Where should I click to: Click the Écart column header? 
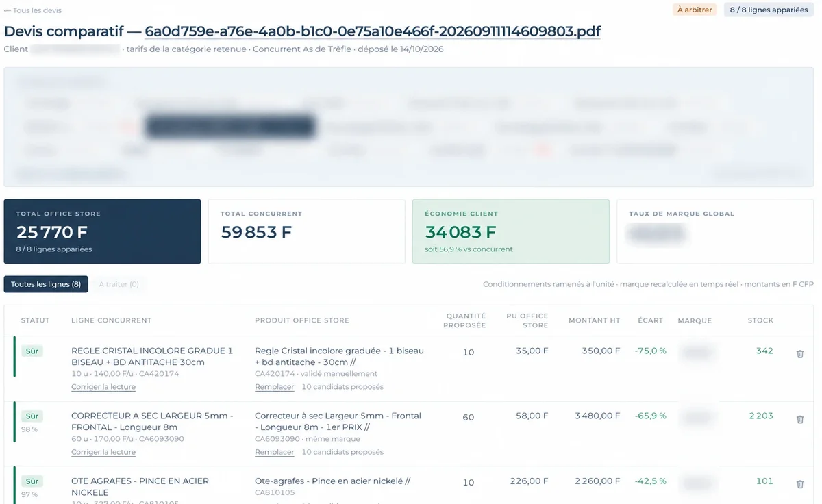(x=650, y=320)
